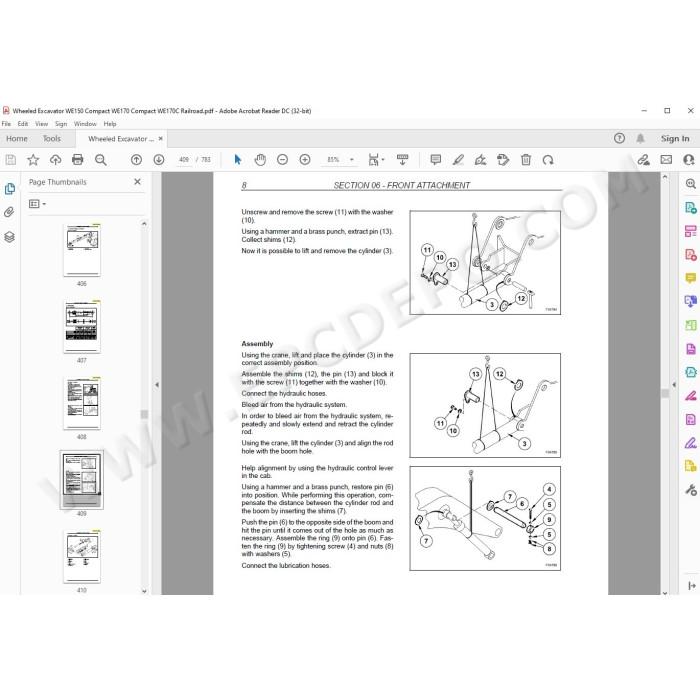Collapse the left navigation pane arrow

pyautogui.click(x=157, y=384)
